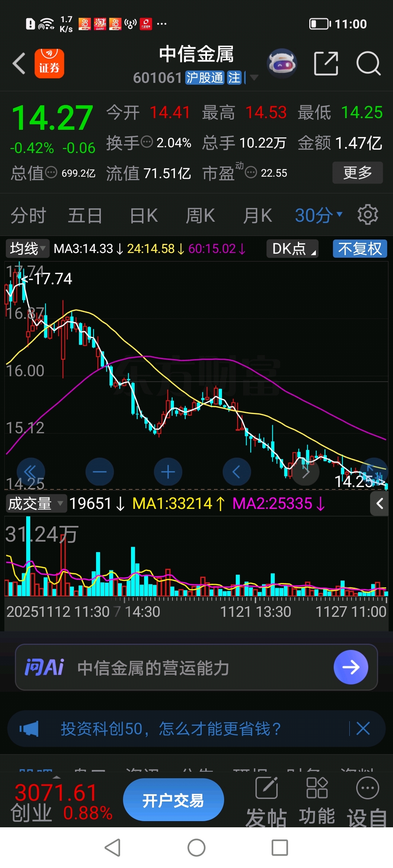Screen dimensions: 393x868
Task: Tap the 中信金属 stock title
Action: [196, 54]
